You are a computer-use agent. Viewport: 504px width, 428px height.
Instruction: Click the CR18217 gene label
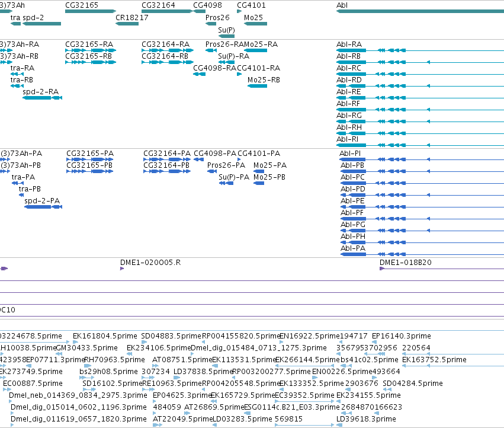pos(132,17)
